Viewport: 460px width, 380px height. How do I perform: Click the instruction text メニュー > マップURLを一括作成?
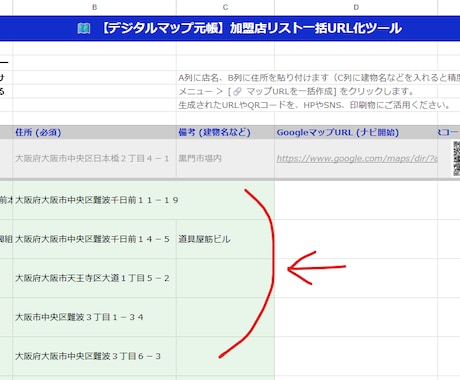click(296, 91)
